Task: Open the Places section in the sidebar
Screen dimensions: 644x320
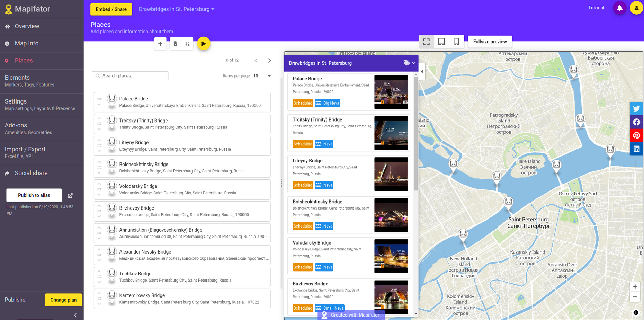Action: [x=24, y=60]
